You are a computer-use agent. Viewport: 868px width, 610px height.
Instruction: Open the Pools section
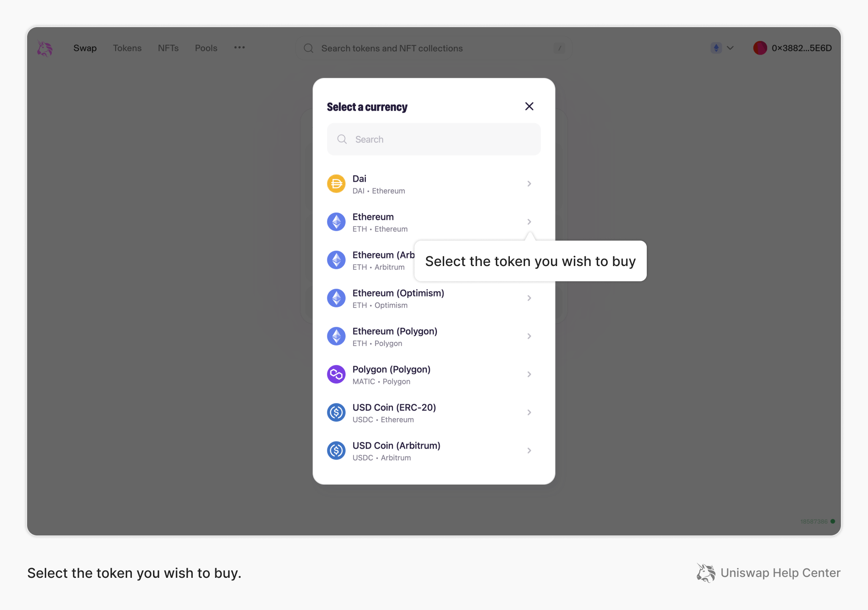(x=205, y=48)
